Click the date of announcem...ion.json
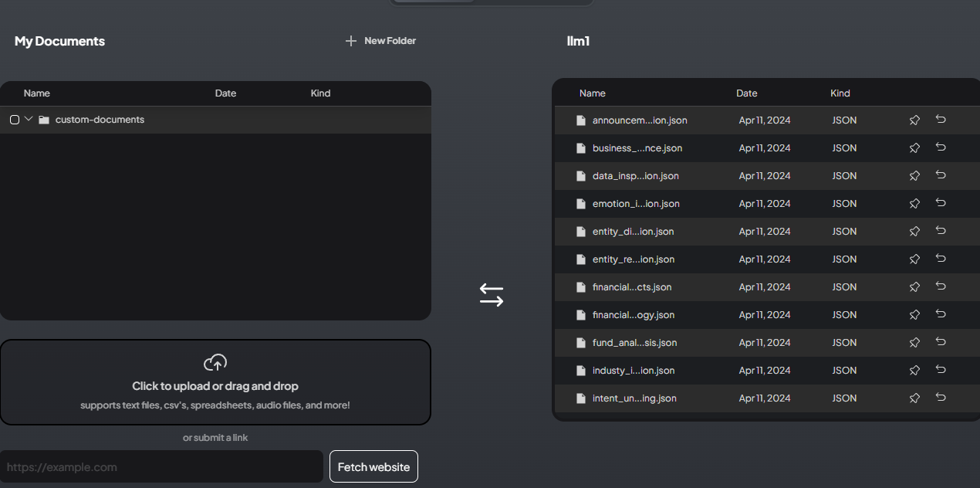Image resolution: width=980 pixels, height=488 pixels. [765, 120]
